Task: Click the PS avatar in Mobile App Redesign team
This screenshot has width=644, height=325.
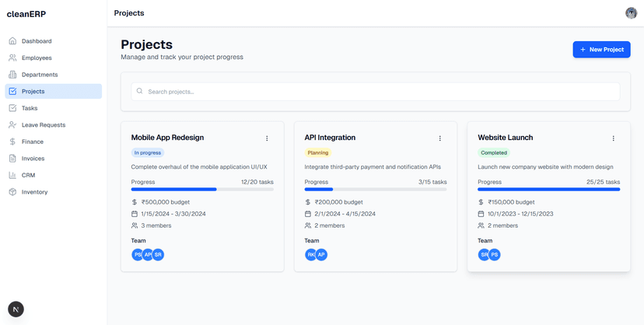Action: (x=137, y=255)
